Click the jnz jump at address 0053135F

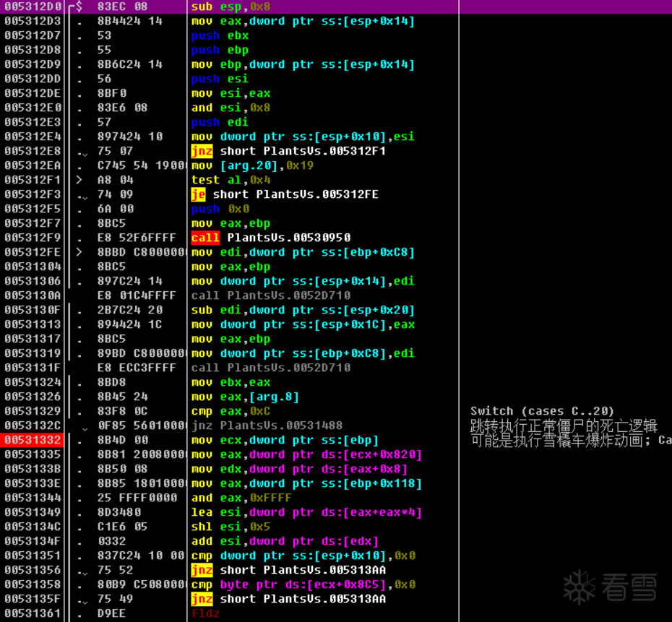(288, 599)
